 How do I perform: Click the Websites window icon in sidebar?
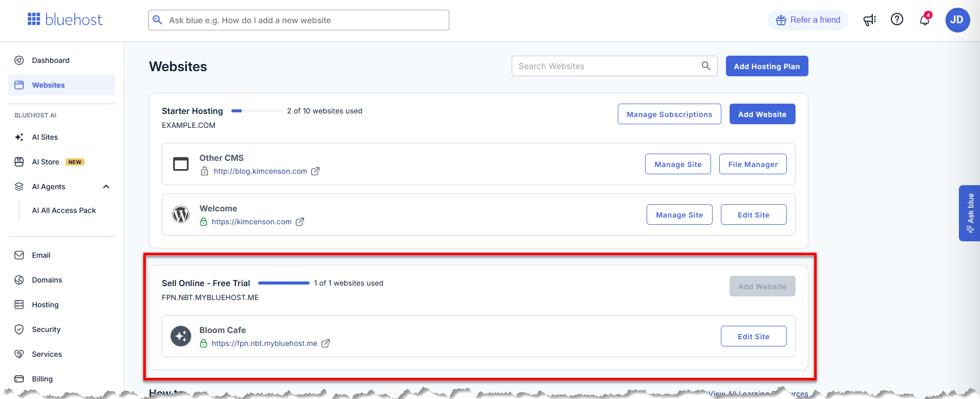click(19, 85)
